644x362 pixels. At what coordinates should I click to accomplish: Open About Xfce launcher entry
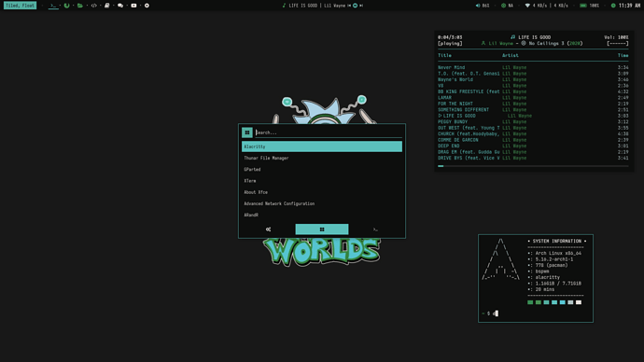[322, 192]
